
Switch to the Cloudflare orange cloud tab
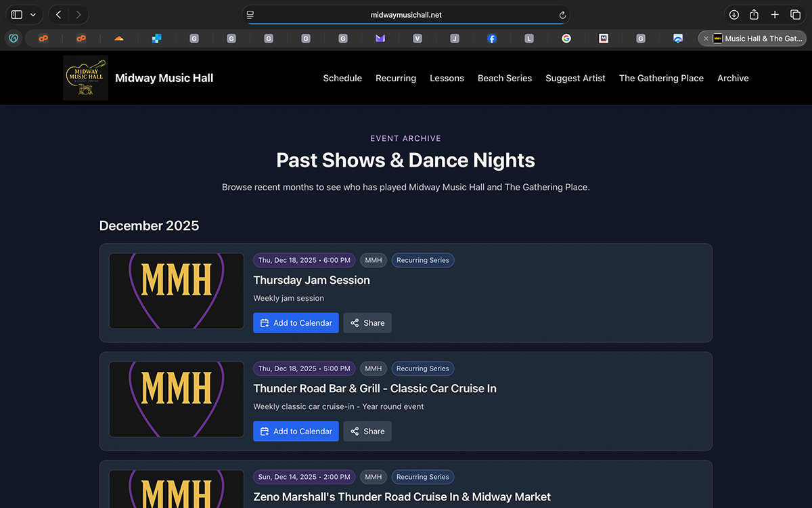119,39
